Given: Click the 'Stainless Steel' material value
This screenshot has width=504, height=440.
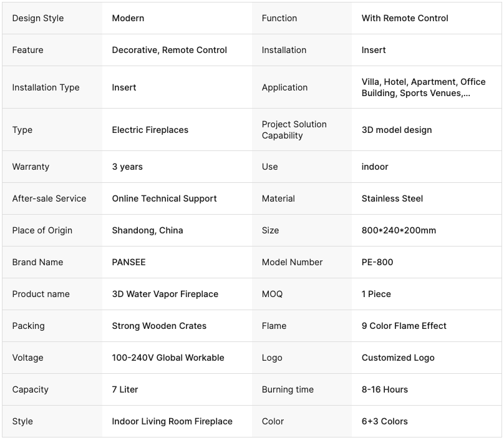Looking at the screenshot, I should pyautogui.click(x=392, y=198).
